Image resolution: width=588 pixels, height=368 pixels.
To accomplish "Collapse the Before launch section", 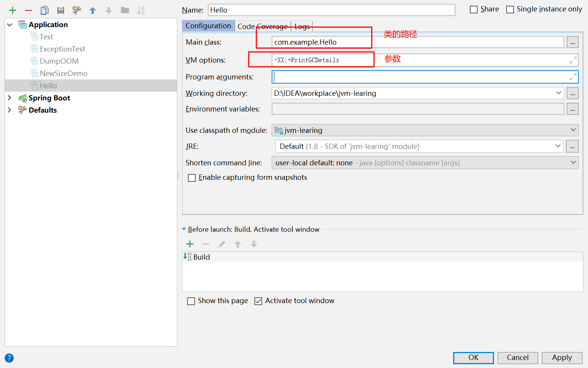I will (x=184, y=229).
